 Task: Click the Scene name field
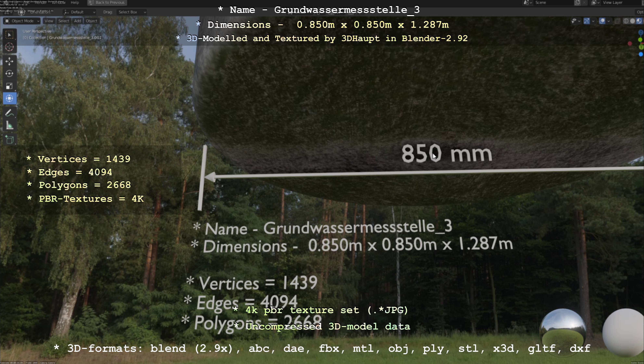click(x=554, y=2)
